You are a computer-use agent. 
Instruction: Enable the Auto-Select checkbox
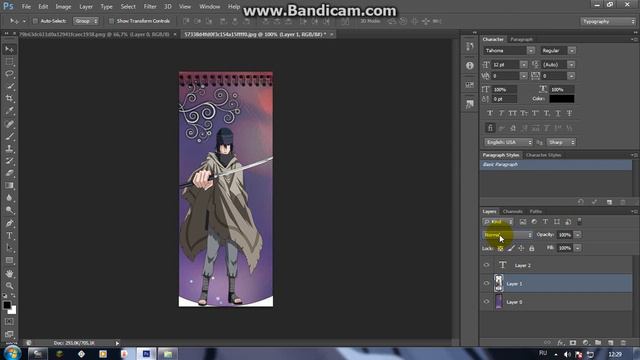coord(35,21)
